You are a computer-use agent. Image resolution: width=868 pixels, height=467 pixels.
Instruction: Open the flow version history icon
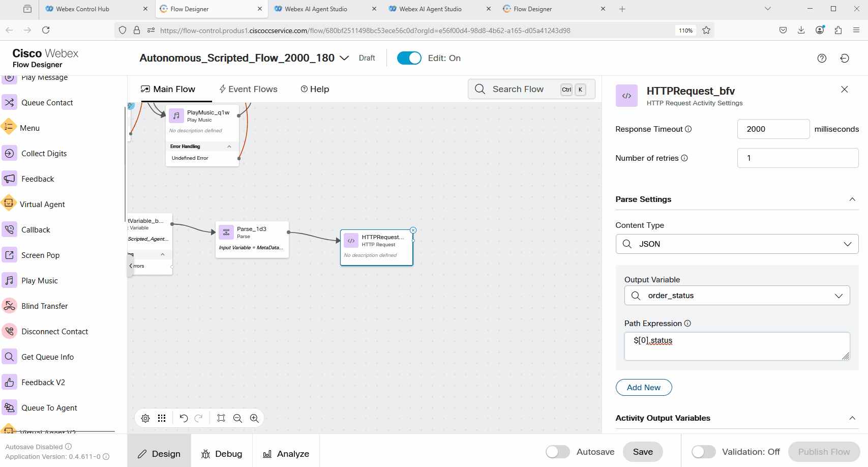click(845, 58)
